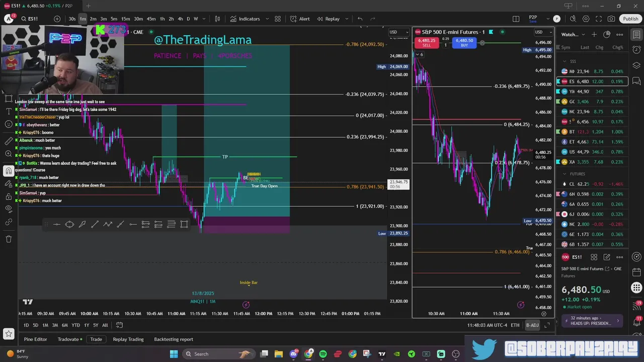This screenshot has height=362, width=644.
Task: Toggle the B-ADJ back-adjustment setting
Action: coord(532,325)
